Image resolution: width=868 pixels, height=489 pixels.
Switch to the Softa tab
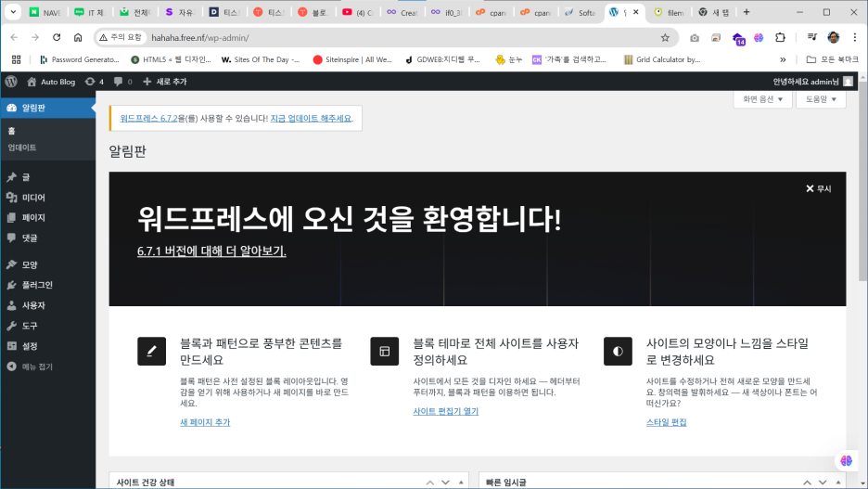[580, 12]
